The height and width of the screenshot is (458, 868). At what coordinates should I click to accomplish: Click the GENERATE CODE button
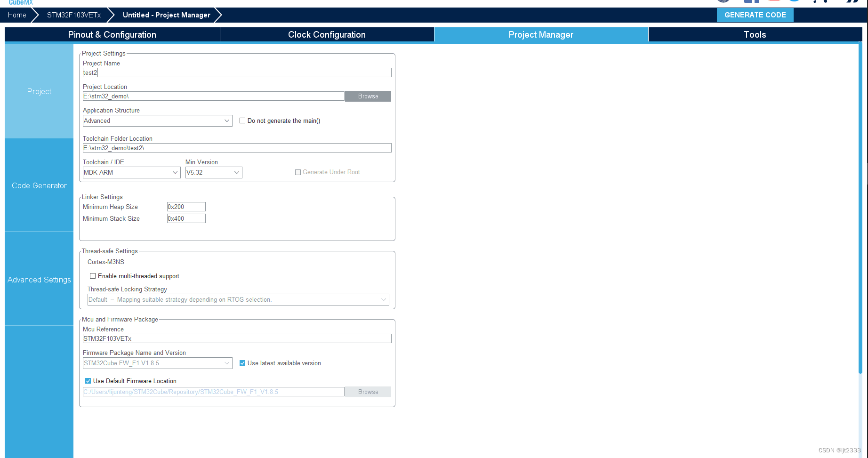click(755, 15)
